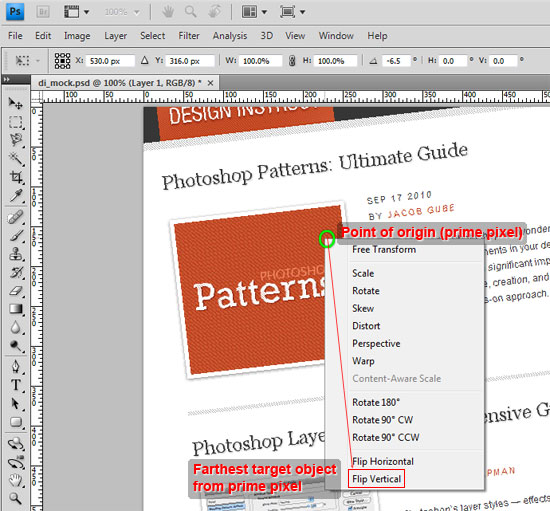
Task: Click the horizontal skew H field
Action: pos(453,61)
